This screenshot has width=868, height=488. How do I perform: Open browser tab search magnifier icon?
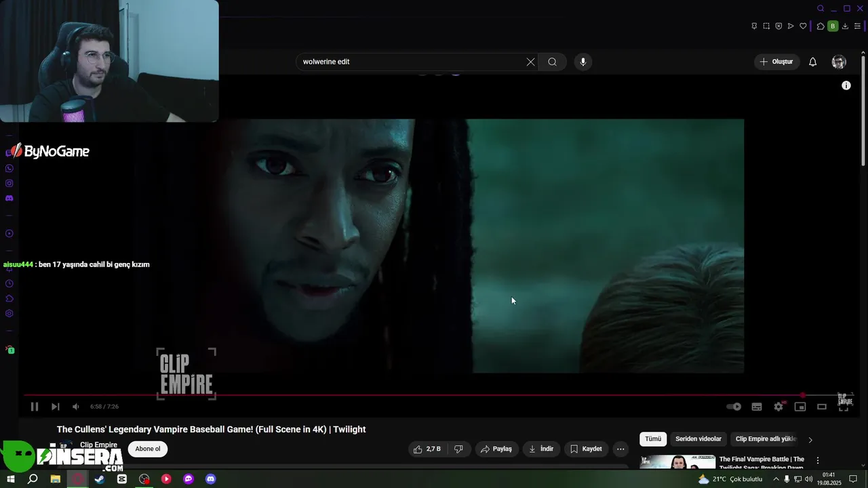tap(821, 9)
